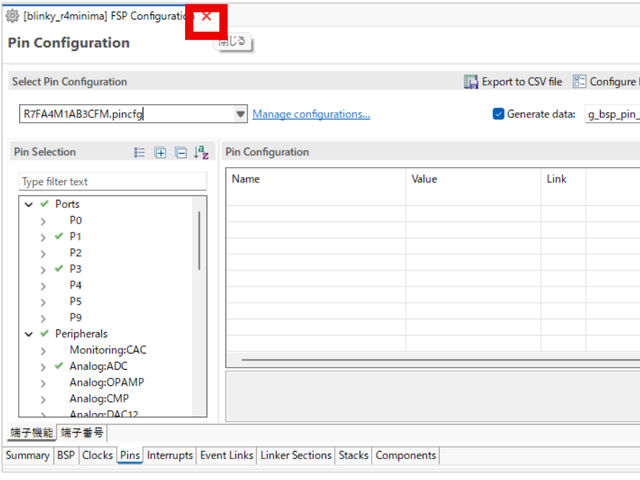Open the Stacks tab
The width and height of the screenshot is (640, 480).
[x=353, y=455]
